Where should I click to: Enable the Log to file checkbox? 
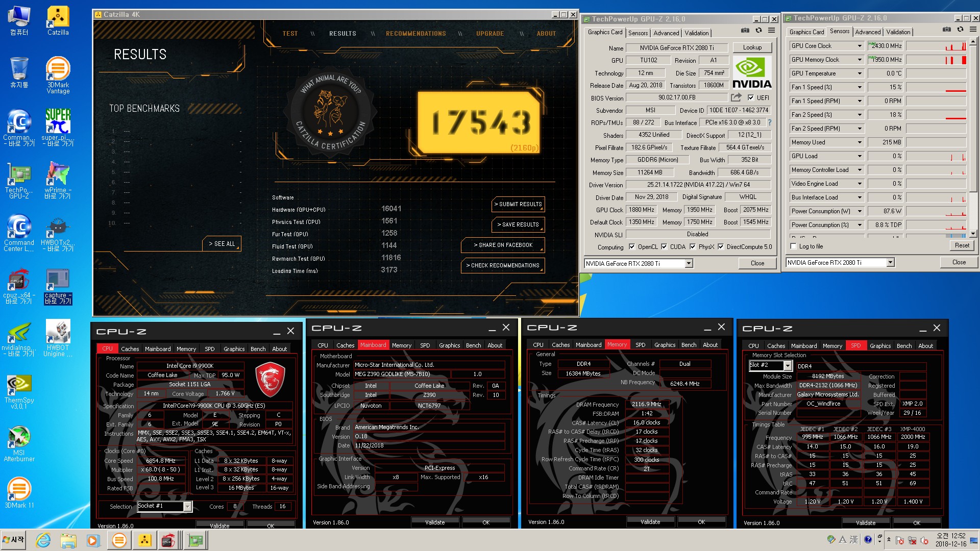[x=793, y=246]
